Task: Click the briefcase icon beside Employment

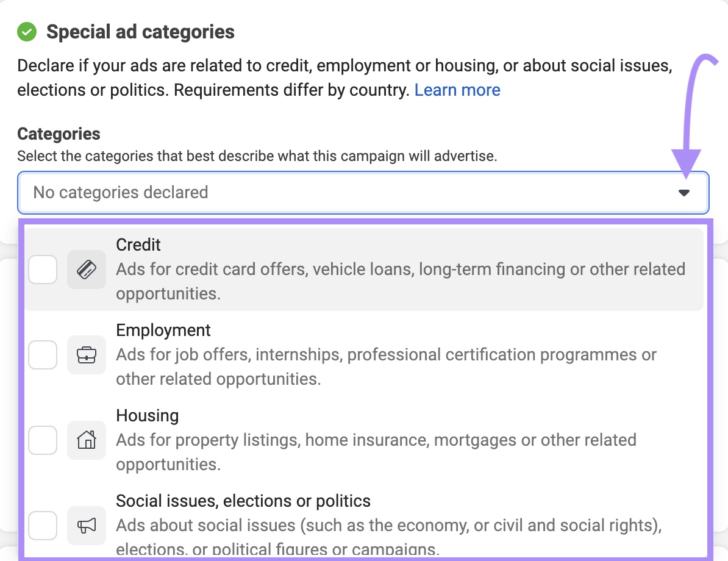Action: 86,354
